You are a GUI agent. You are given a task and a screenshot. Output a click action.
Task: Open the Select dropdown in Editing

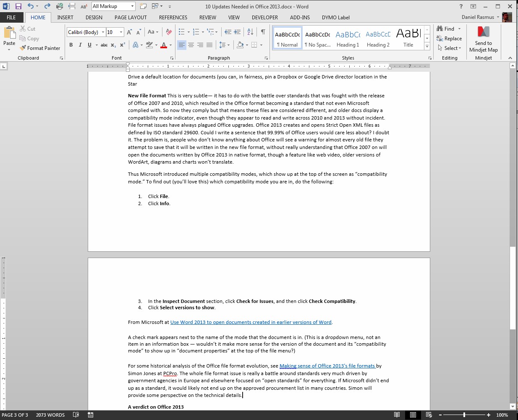pyautogui.click(x=449, y=48)
